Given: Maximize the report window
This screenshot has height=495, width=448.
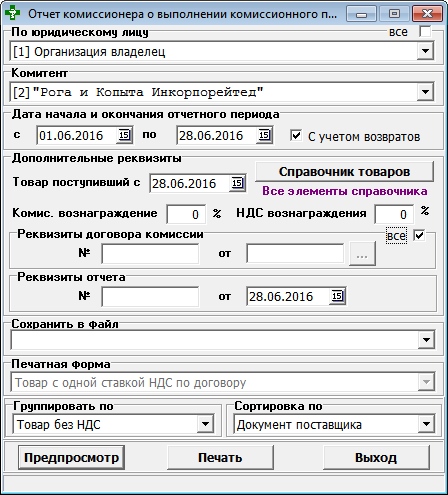Looking at the screenshot, I should coord(394,14).
